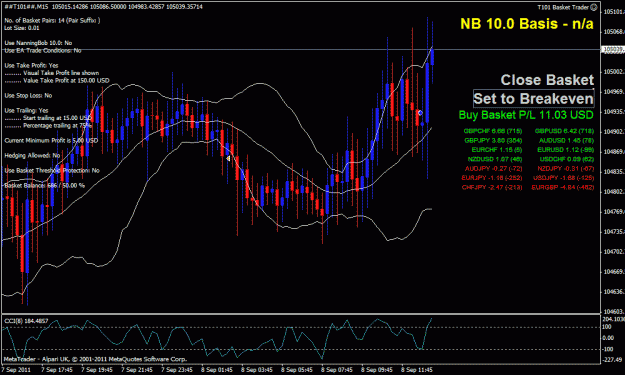Click the 8 Sep 05:45 time axis label

[297, 369]
